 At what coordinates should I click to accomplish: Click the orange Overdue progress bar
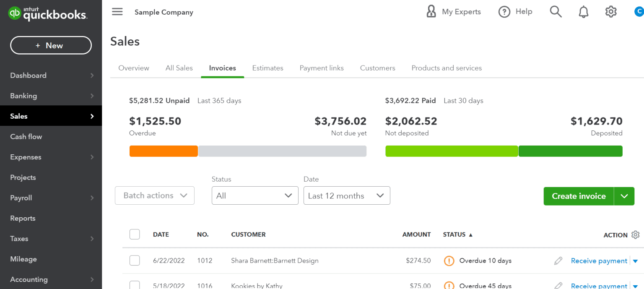pos(164,151)
